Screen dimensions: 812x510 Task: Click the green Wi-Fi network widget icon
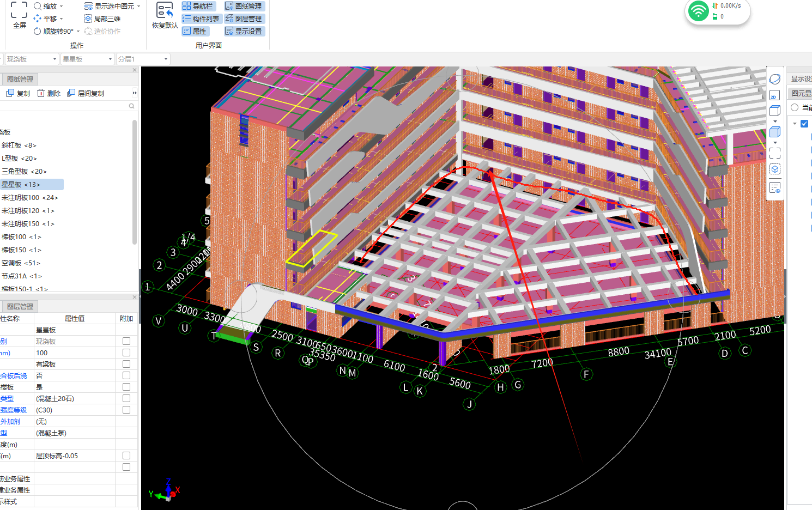point(698,11)
